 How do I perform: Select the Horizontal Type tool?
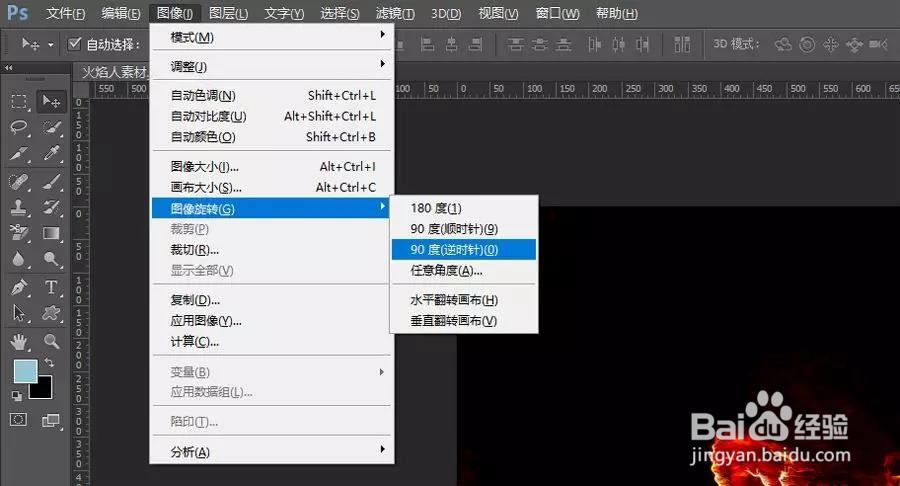pos(51,287)
